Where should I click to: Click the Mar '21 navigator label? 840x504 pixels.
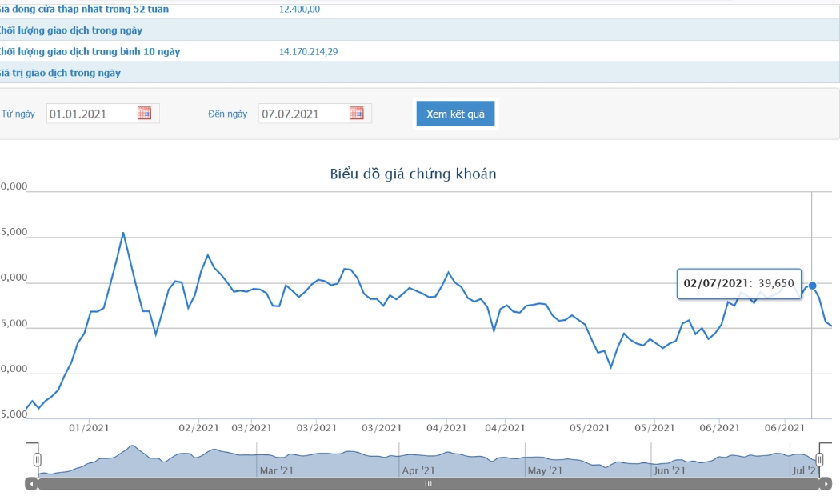pyautogui.click(x=277, y=470)
